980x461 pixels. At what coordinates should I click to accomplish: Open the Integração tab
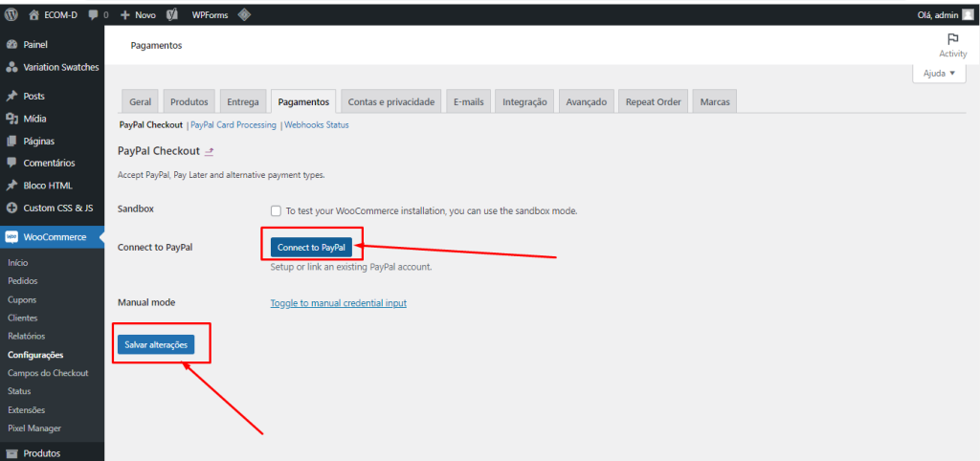[x=524, y=101]
